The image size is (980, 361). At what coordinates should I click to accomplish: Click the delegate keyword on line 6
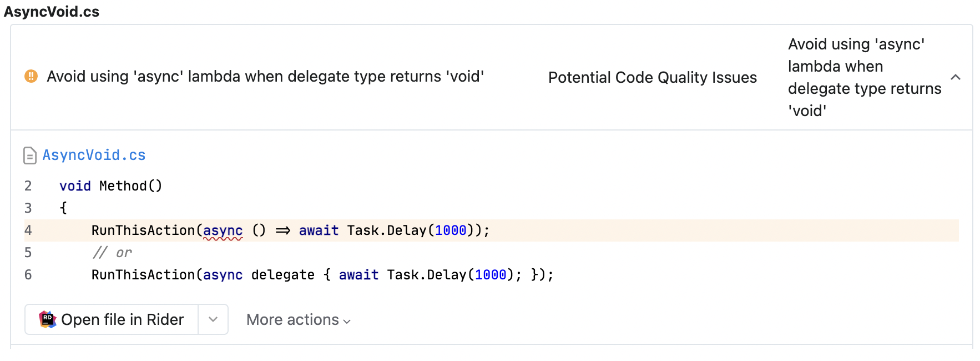pos(282,275)
